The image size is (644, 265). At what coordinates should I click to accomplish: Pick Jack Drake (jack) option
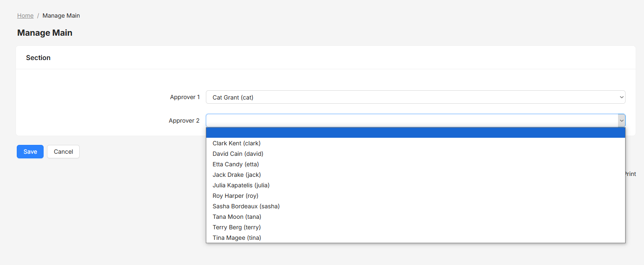pyautogui.click(x=415, y=175)
